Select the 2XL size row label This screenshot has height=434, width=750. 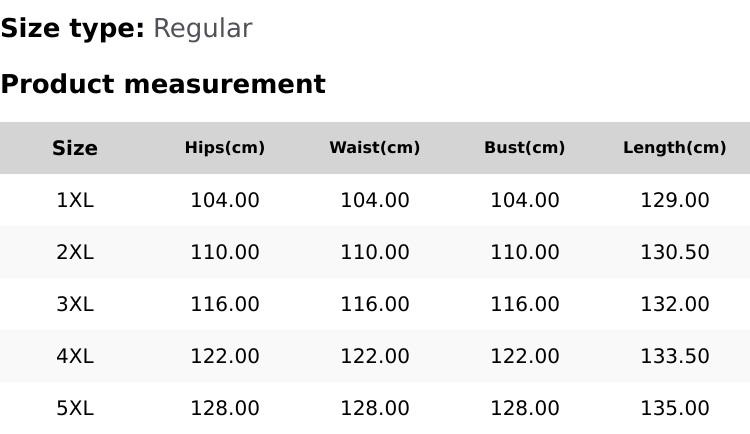pos(75,252)
